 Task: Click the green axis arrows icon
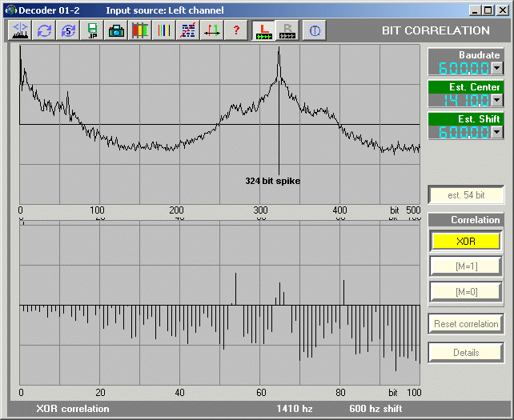212,30
